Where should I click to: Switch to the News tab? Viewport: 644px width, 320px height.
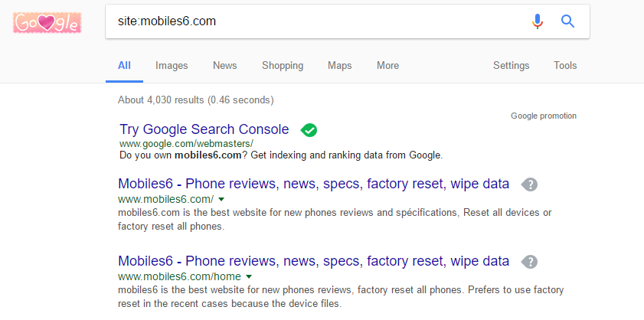[x=224, y=66]
